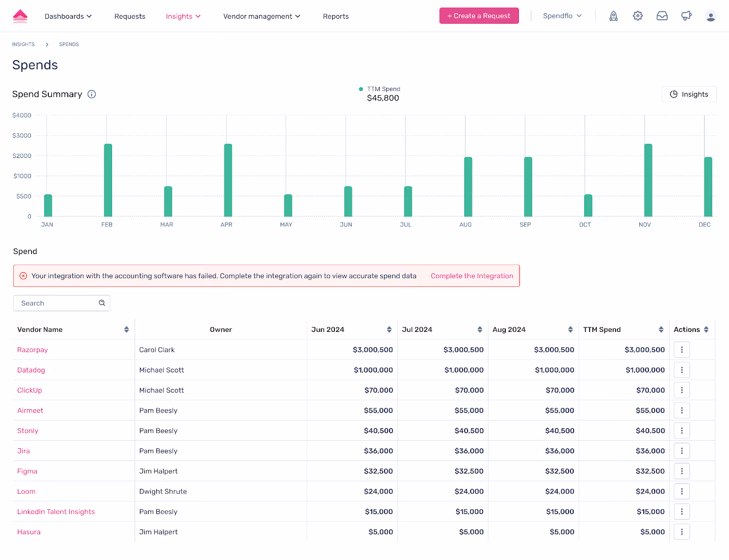The width and height of the screenshot is (729, 560).
Task: Click the Create a Request button
Action: coord(479,16)
